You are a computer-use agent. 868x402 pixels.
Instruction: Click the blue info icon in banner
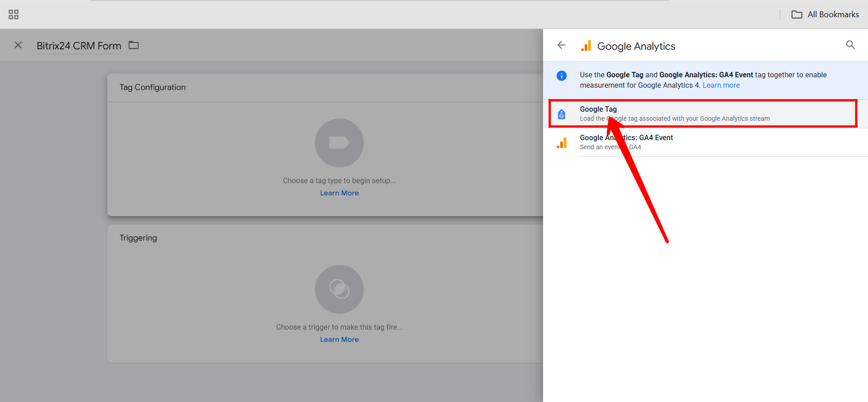point(562,76)
